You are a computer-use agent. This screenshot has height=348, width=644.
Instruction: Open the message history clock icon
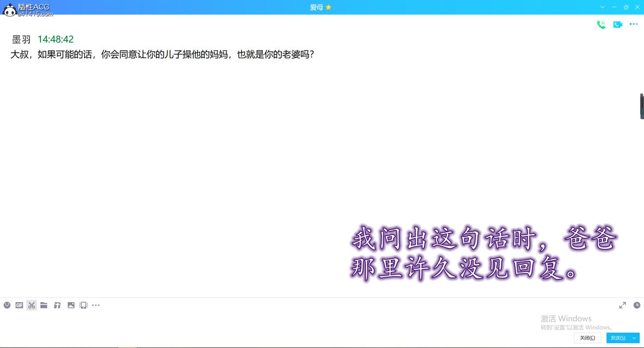(637, 305)
